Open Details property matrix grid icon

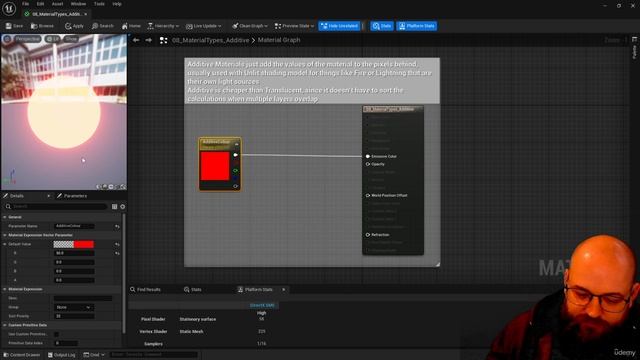[114, 207]
